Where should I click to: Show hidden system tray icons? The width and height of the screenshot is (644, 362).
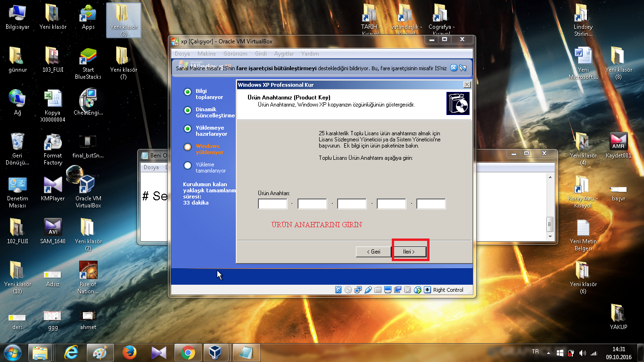tap(548, 353)
